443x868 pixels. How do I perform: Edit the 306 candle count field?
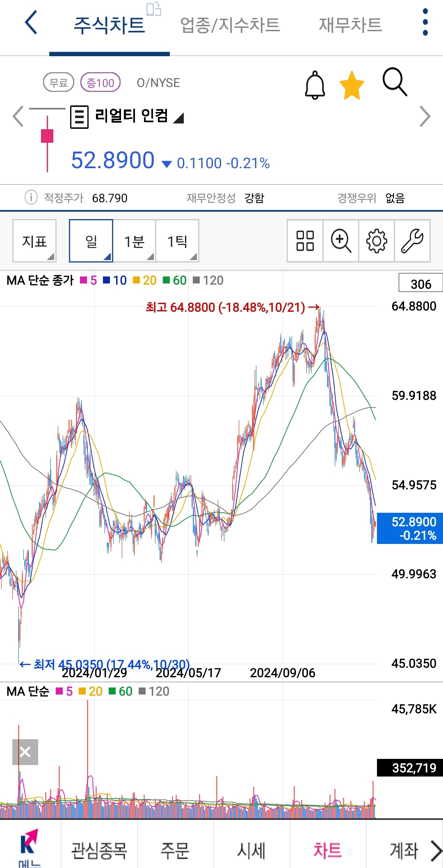click(x=421, y=283)
